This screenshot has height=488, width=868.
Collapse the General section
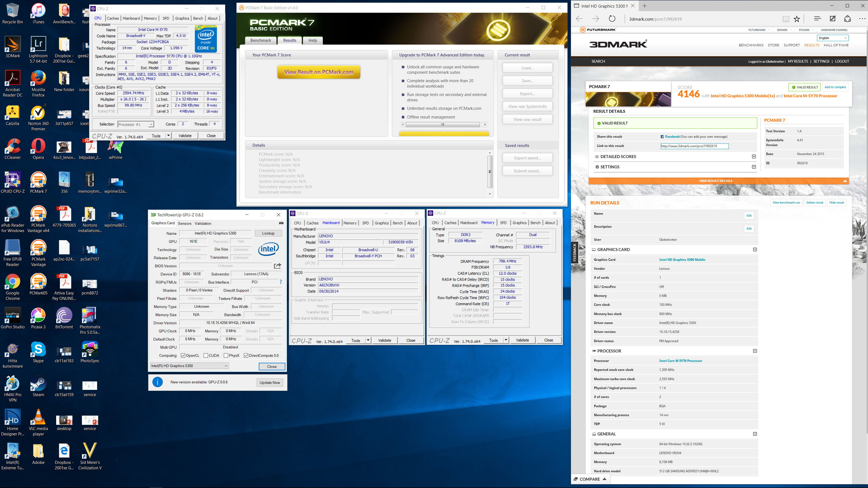755,434
